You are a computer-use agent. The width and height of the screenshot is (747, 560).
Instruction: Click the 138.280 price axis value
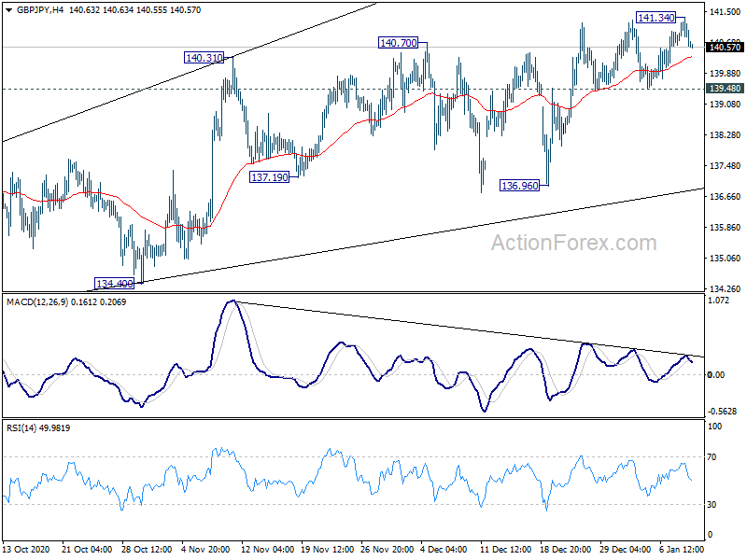click(726, 135)
